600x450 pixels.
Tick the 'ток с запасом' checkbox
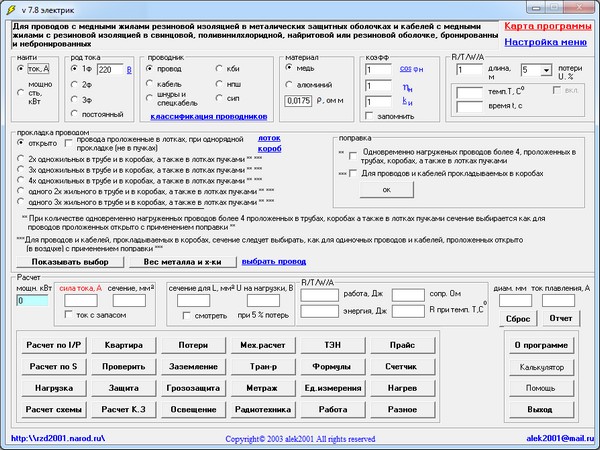[x=67, y=316]
